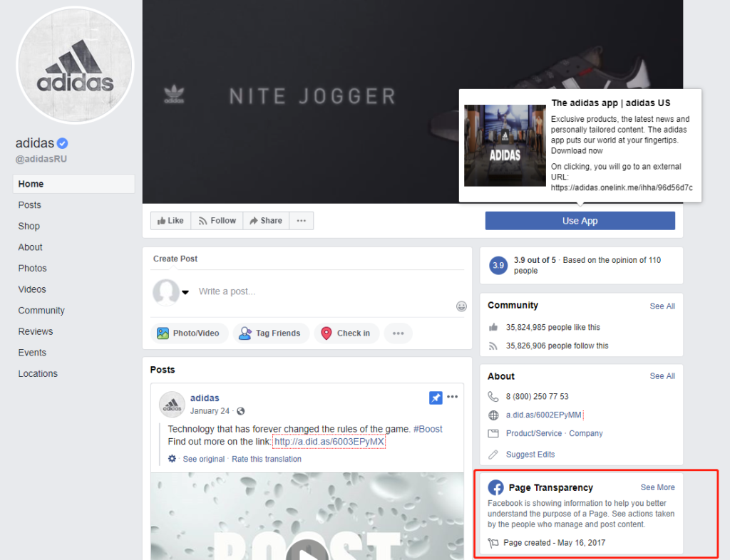Click the adidas app preview thumbnail
730x560 pixels.
pos(505,145)
